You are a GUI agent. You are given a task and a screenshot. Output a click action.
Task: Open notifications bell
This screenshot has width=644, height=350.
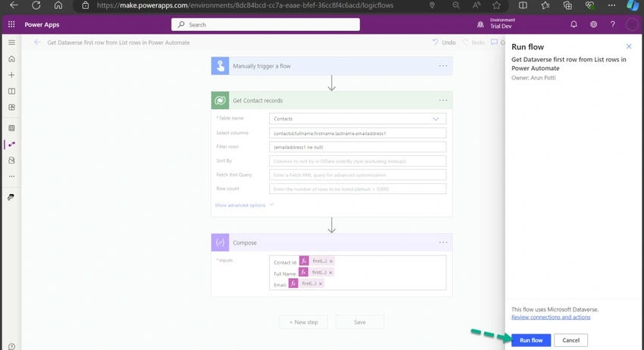click(574, 24)
